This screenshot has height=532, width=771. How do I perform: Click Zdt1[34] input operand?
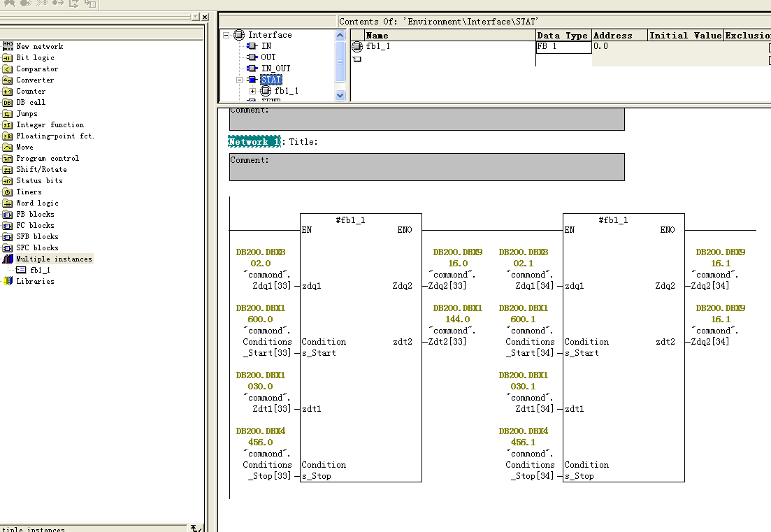click(534, 408)
